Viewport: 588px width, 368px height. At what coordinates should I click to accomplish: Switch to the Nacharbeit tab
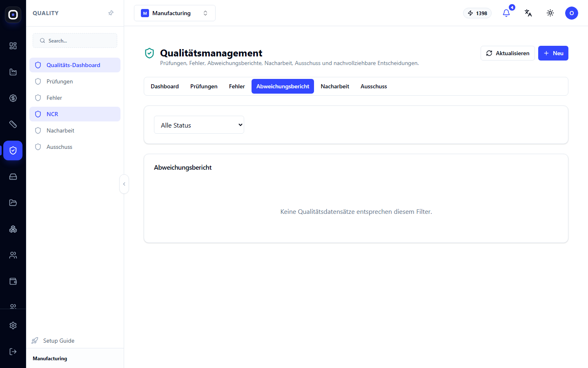pos(335,86)
